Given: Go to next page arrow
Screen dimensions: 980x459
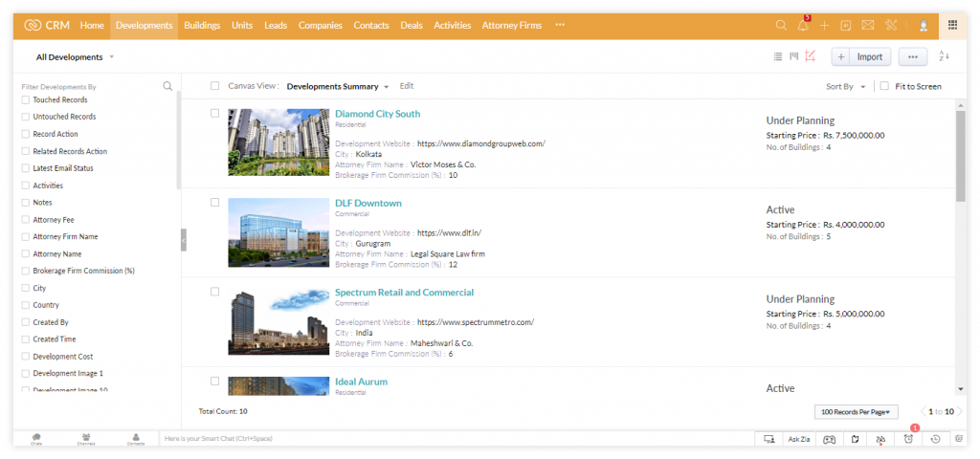Looking at the screenshot, I should (x=960, y=411).
